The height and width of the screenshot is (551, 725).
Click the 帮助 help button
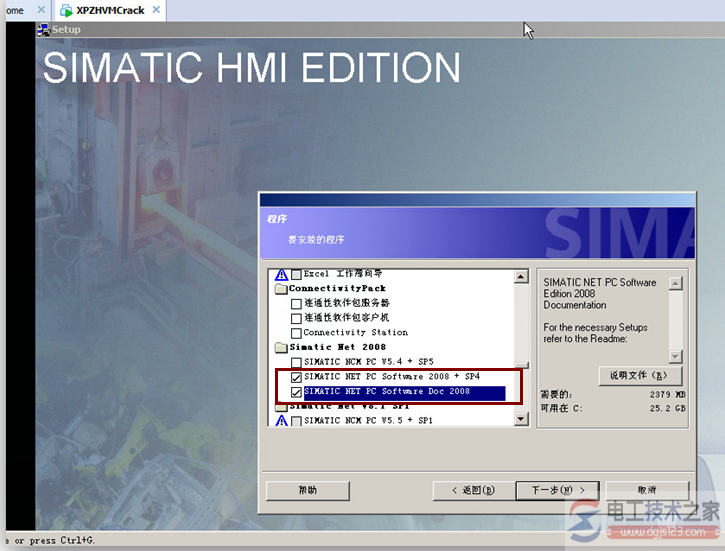coord(307,490)
